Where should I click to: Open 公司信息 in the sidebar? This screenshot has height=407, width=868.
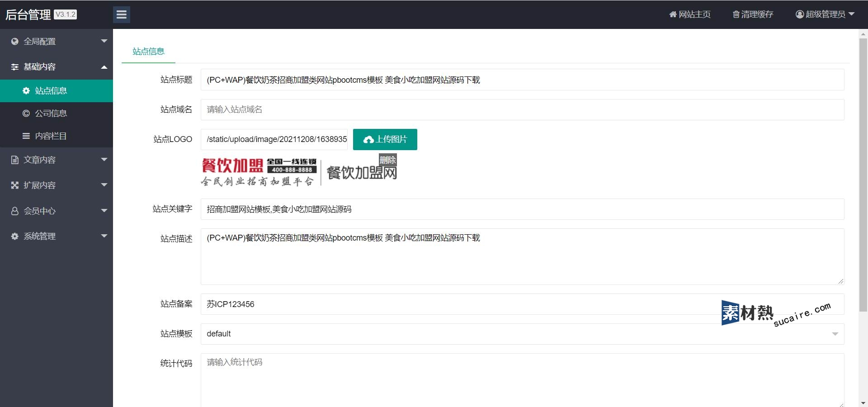[x=57, y=113]
